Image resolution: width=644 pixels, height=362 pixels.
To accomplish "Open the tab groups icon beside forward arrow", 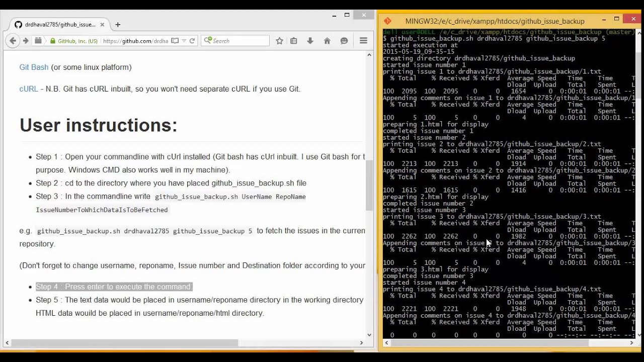I will coord(38,41).
